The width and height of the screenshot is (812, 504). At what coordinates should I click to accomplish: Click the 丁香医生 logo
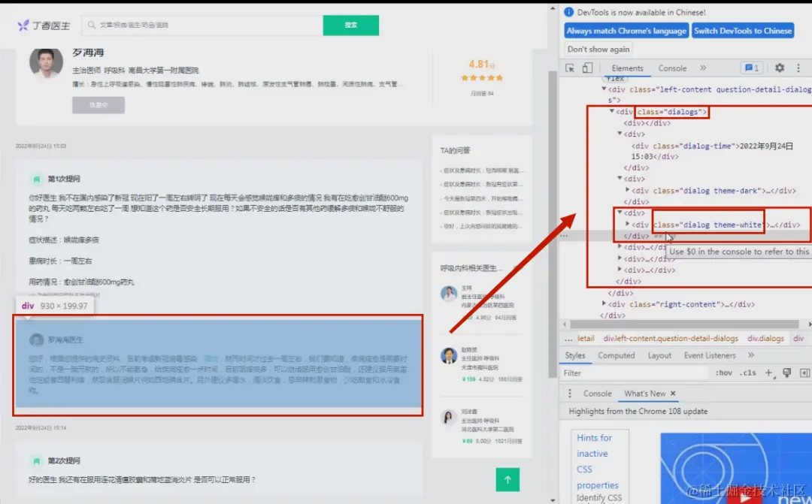44,26
